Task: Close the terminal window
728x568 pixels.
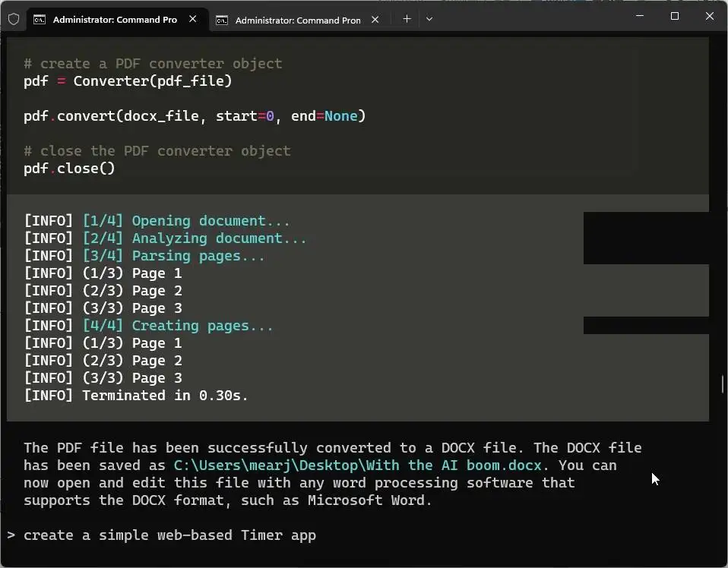Action: tap(710, 16)
